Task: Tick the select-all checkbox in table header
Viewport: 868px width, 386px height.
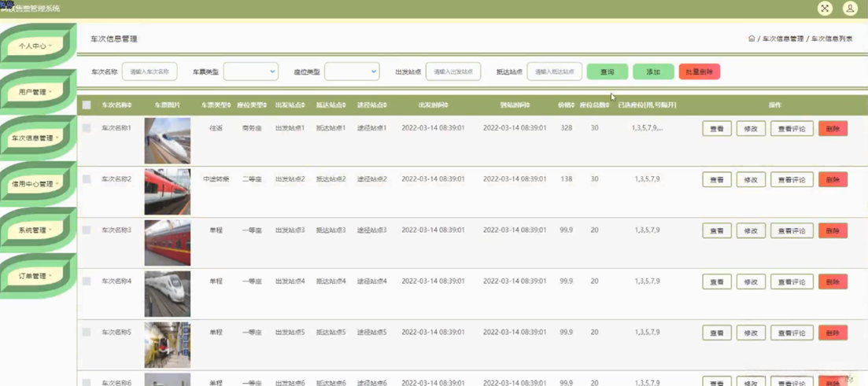Action: [x=87, y=105]
